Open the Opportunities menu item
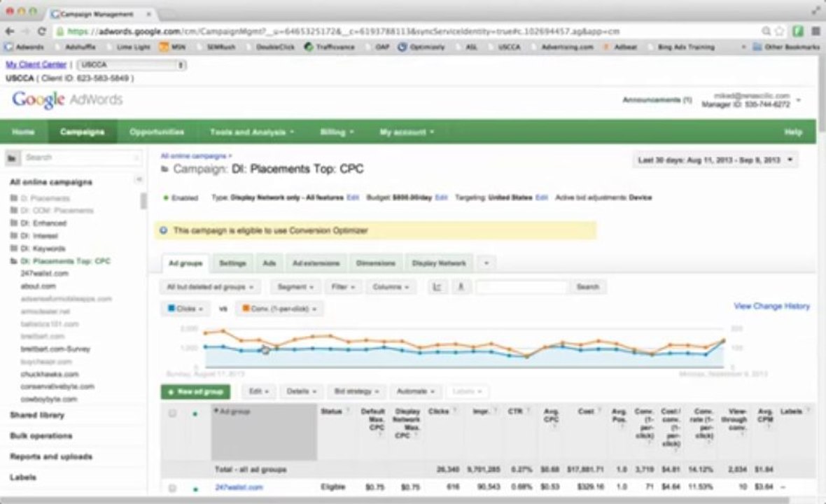The width and height of the screenshot is (826, 504). coord(157,132)
